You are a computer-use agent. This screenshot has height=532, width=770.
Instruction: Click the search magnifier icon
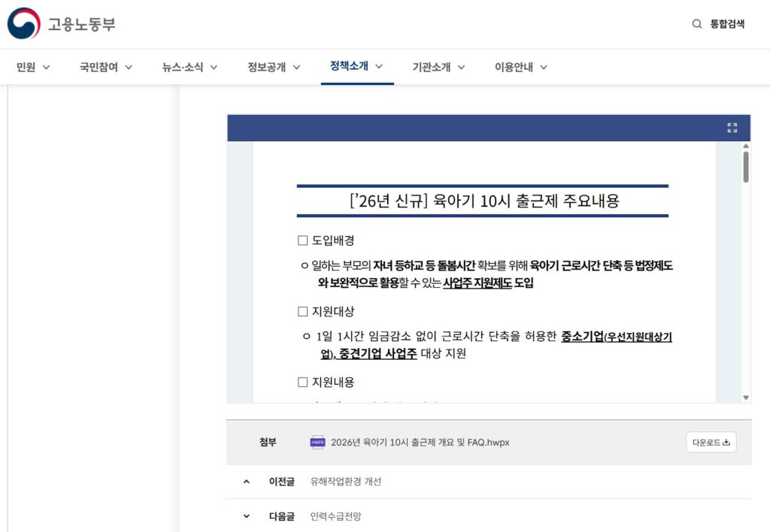click(x=696, y=23)
